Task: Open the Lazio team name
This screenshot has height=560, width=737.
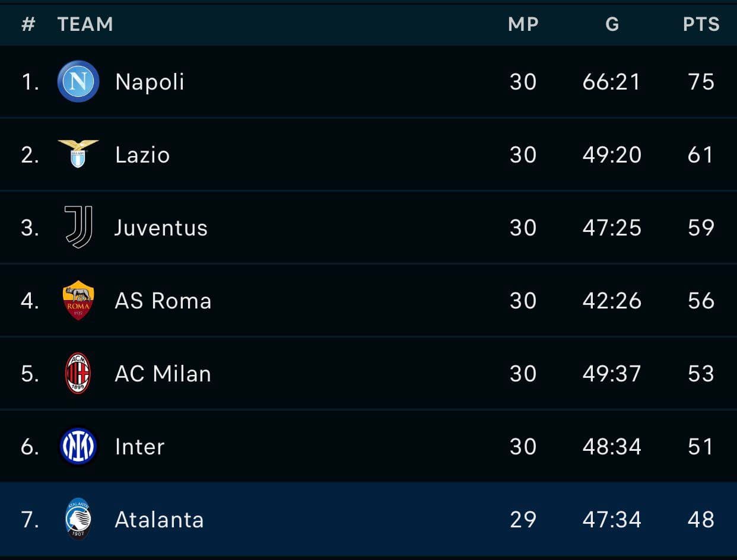Action: pyautogui.click(x=142, y=155)
